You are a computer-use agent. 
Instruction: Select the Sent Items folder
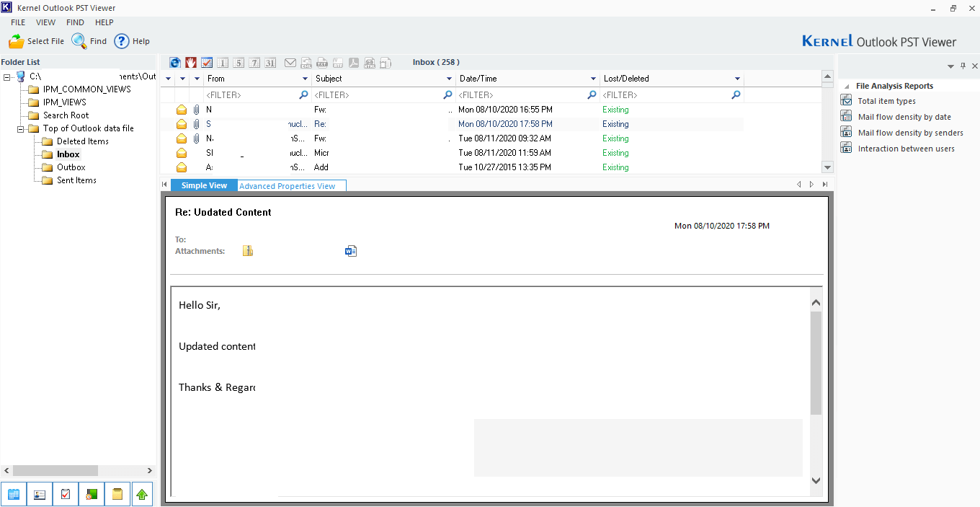coord(76,180)
